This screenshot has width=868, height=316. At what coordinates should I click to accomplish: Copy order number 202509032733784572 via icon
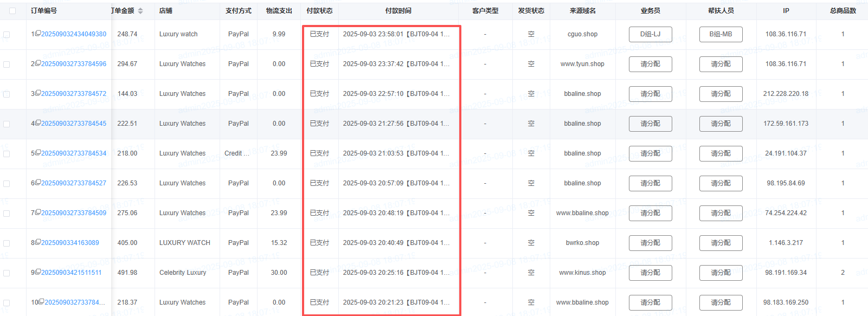coord(38,93)
